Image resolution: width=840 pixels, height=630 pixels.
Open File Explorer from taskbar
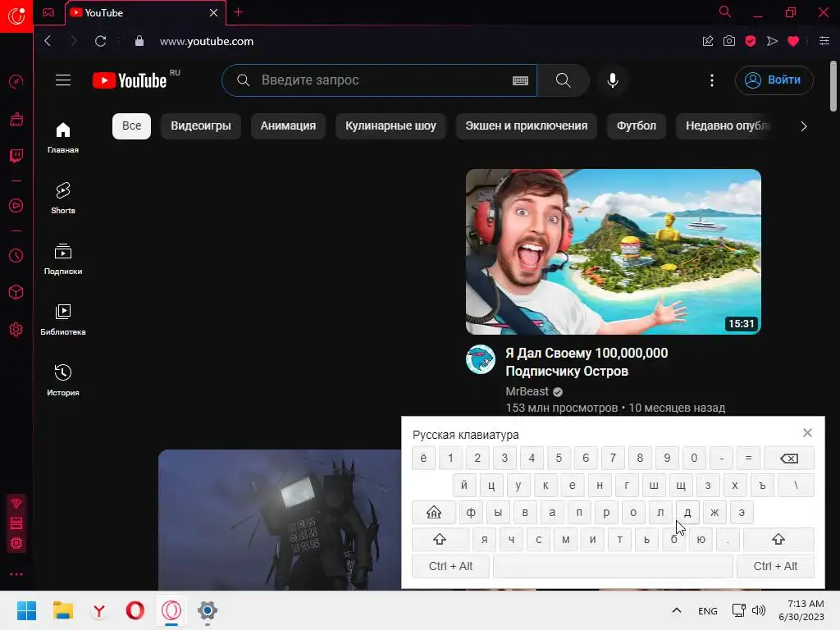(x=63, y=610)
